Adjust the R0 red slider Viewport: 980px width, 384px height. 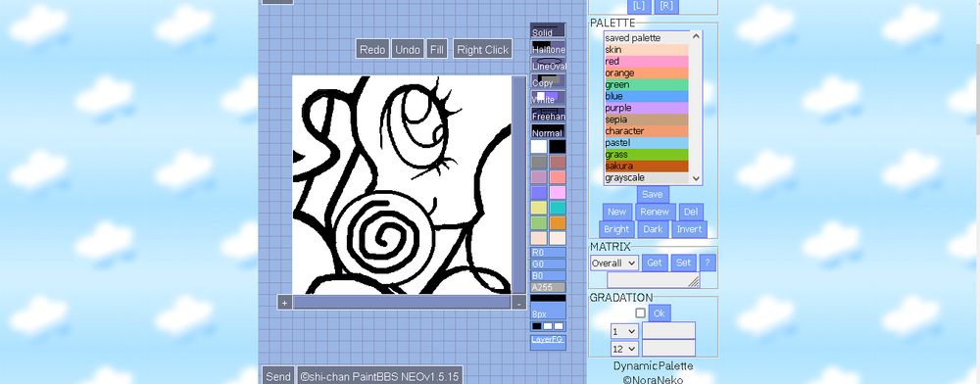548,253
